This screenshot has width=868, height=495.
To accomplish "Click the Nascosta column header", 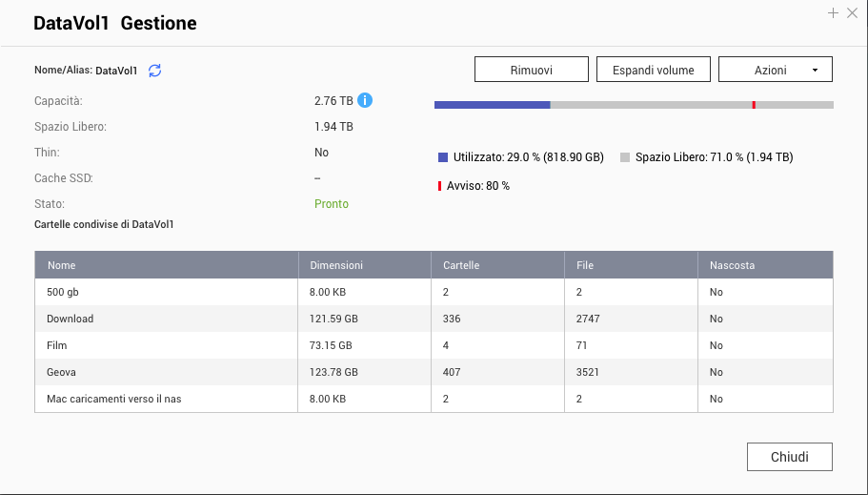I will tap(732, 265).
